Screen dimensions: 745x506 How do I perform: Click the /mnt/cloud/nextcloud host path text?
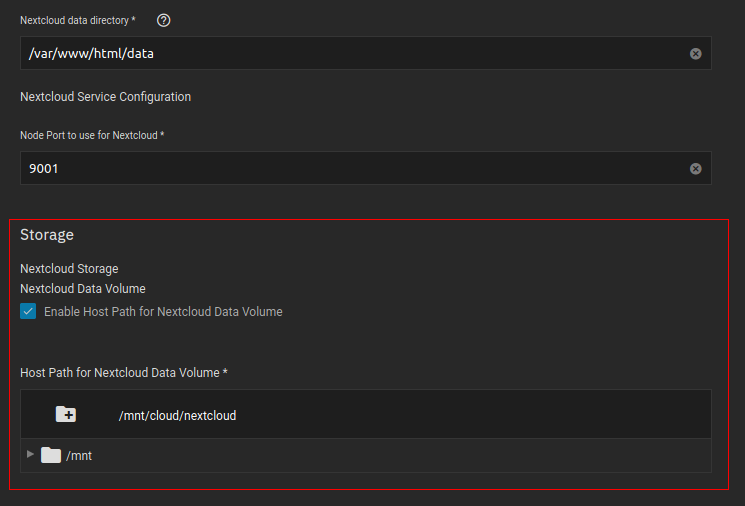pos(177,415)
